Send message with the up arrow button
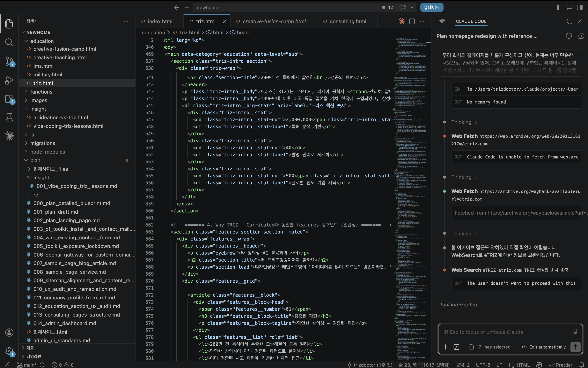The height and width of the screenshot is (368, 588). (x=575, y=347)
